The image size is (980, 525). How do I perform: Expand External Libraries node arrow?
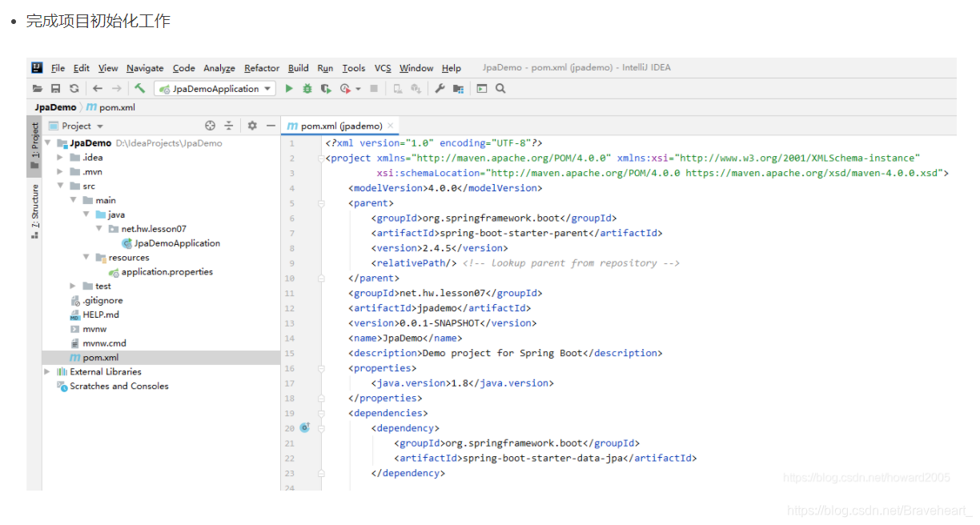point(48,372)
